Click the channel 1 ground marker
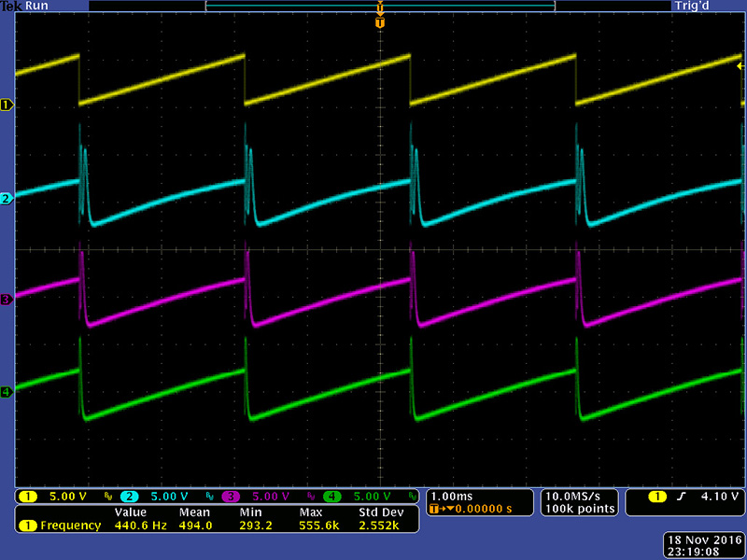The image size is (747, 560). pos(7,105)
